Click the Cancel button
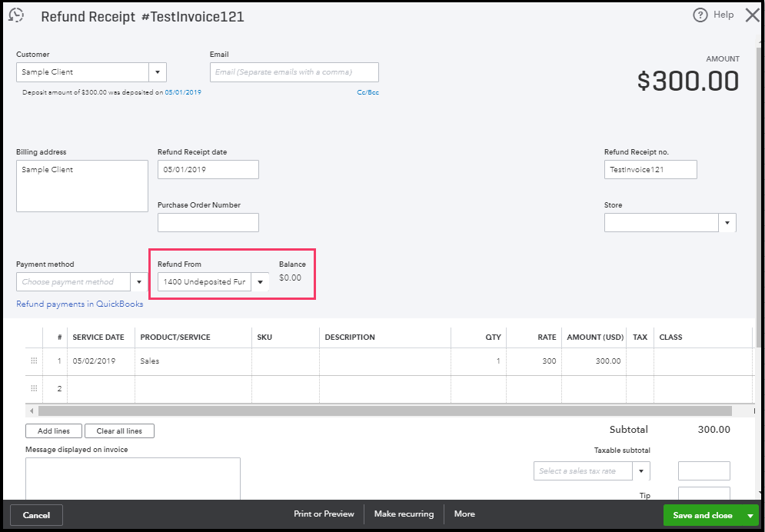The image size is (765, 532). click(x=36, y=515)
